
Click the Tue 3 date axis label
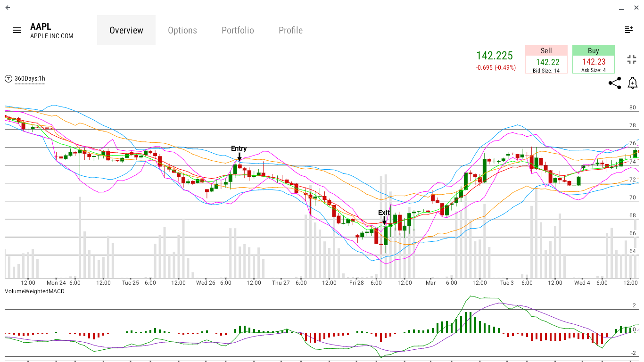[507, 283]
